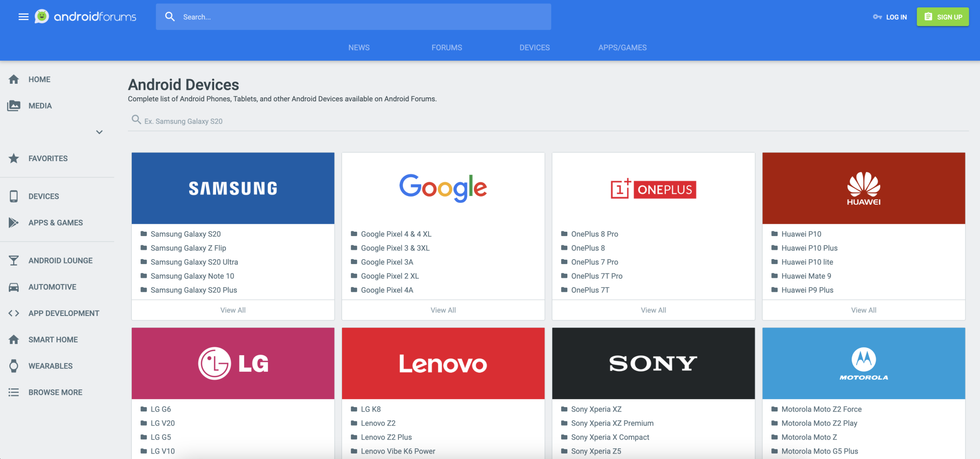Open the Devices tab in top navigation
Viewport: 980px width, 459px height.
click(x=535, y=48)
